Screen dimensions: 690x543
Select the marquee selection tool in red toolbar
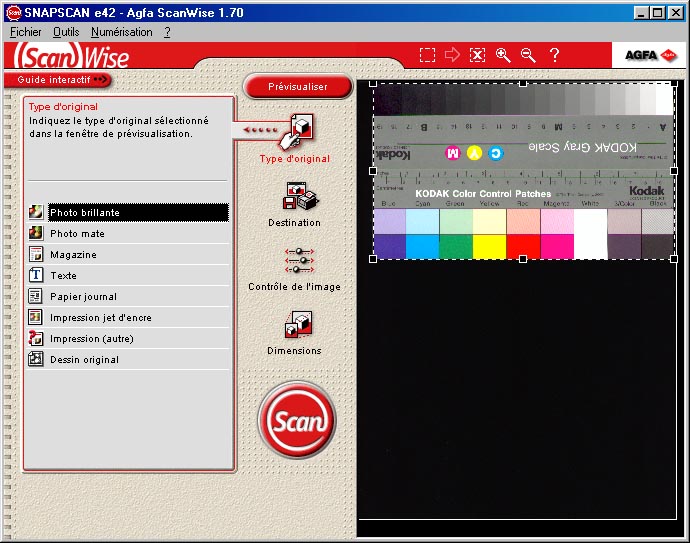tap(427, 55)
